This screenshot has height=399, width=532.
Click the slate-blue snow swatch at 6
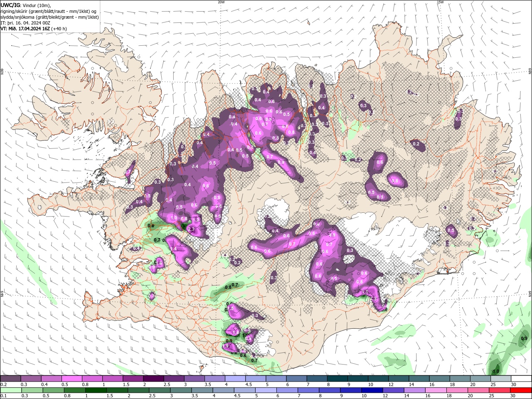click(x=296, y=379)
